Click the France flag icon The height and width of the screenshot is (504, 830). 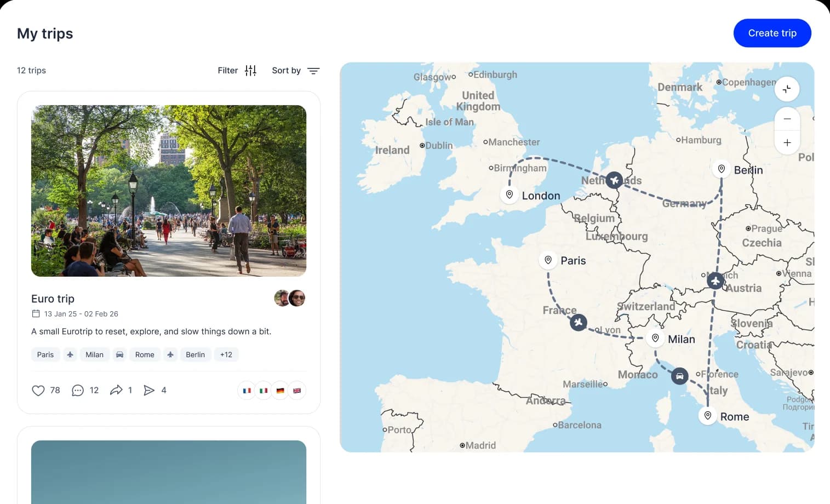click(247, 391)
